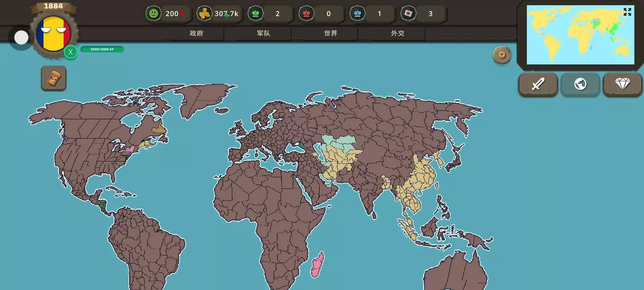644x290 pixels.
Task: Expand the minimap to fullscreen
Action: tap(627, 12)
